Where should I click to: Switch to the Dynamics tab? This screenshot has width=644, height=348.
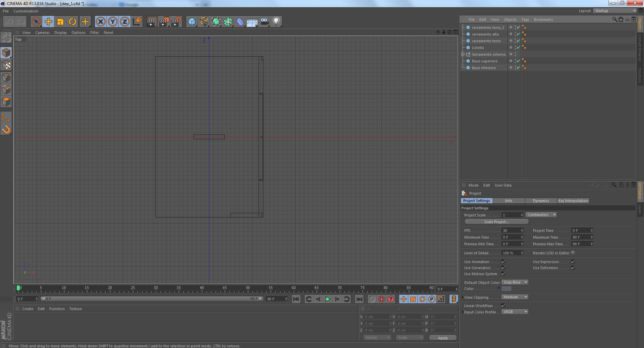tap(541, 201)
